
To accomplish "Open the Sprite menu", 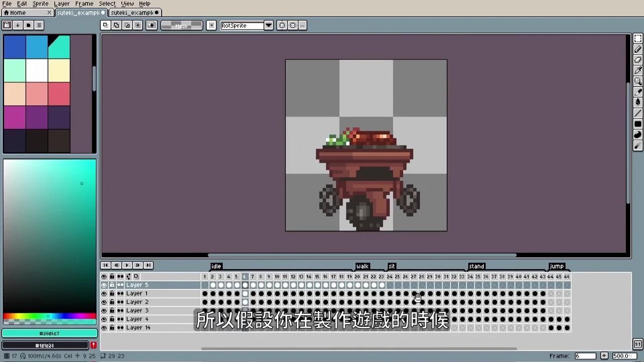I will pos(40,4).
